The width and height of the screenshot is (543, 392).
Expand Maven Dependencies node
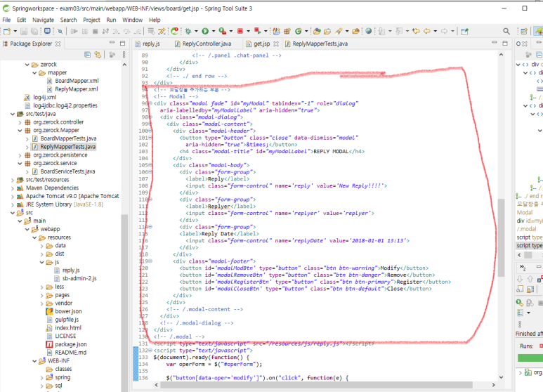pos(13,188)
